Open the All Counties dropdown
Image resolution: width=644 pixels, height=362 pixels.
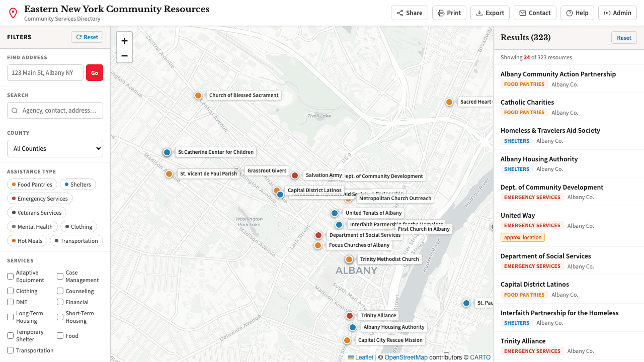(x=55, y=148)
